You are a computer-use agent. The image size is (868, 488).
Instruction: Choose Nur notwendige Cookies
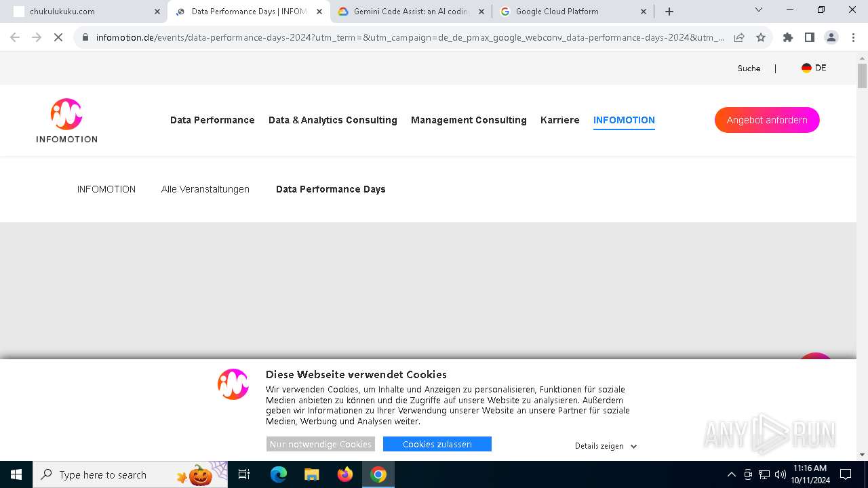pos(321,444)
